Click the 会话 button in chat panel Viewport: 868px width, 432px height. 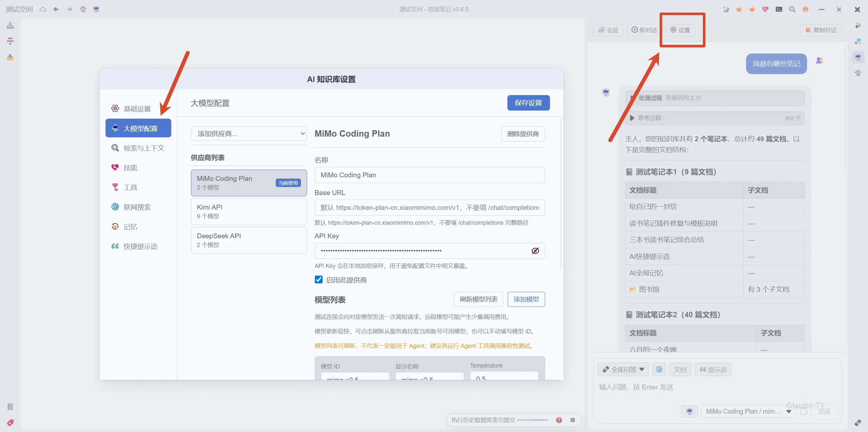[608, 30]
